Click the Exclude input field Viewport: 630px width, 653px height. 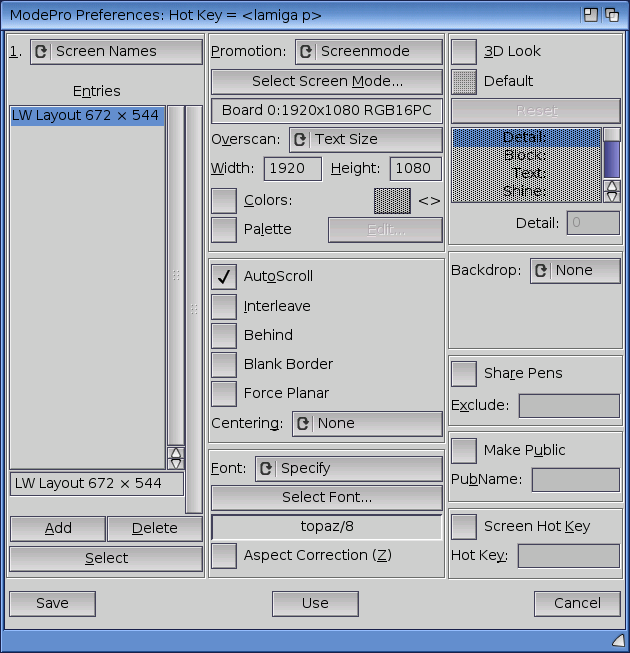tap(569, 406)
